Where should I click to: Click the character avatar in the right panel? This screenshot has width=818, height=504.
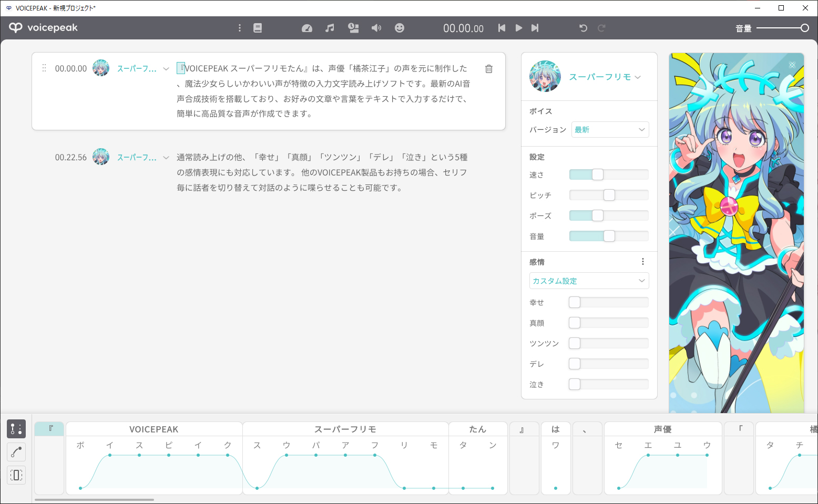(x=545, y=76)
